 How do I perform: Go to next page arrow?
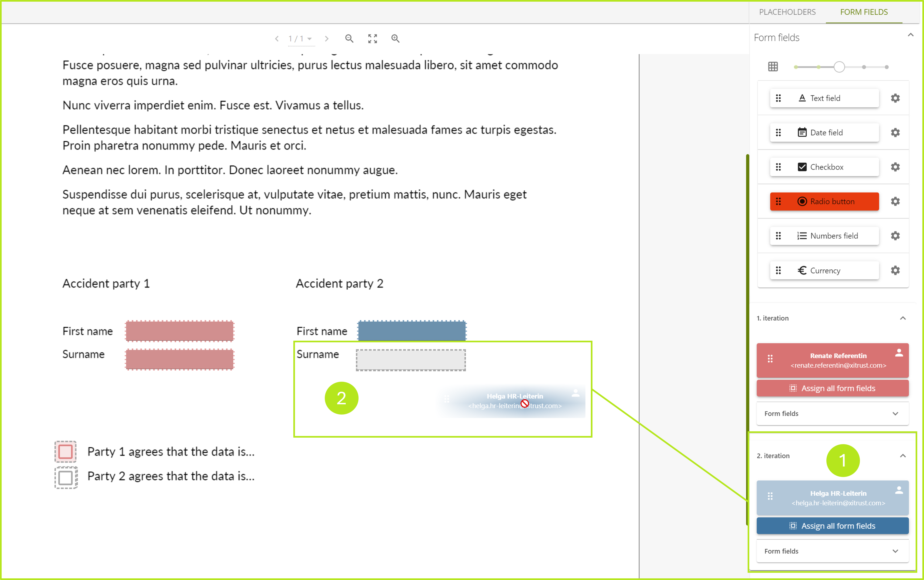(x=327, y=38)
